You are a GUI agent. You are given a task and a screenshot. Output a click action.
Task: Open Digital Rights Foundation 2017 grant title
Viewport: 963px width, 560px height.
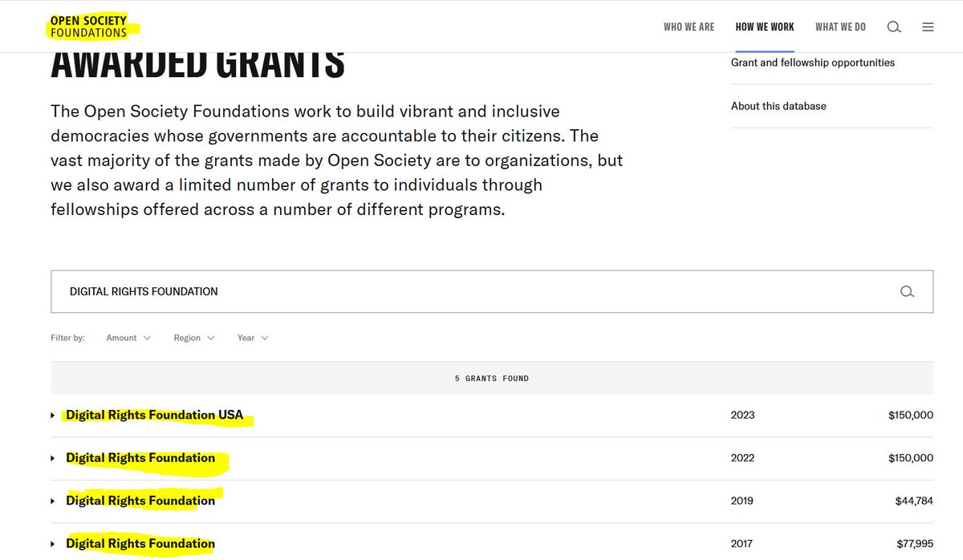140,543
